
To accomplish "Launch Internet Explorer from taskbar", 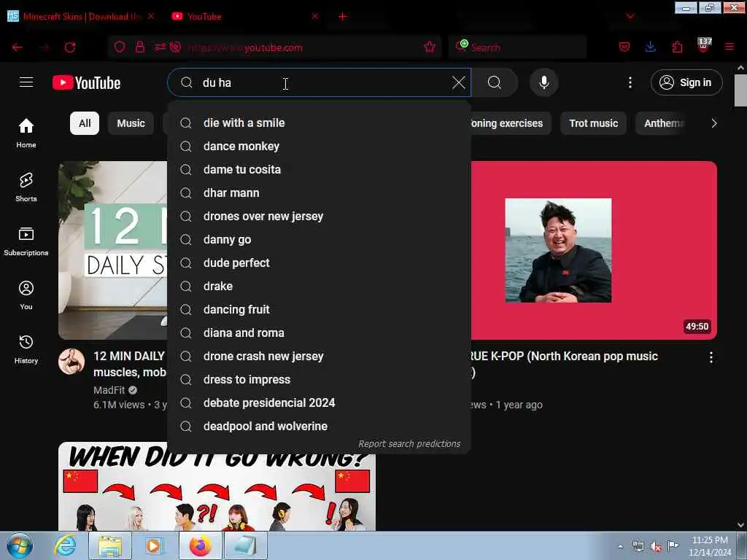I will tap(65, 545).
